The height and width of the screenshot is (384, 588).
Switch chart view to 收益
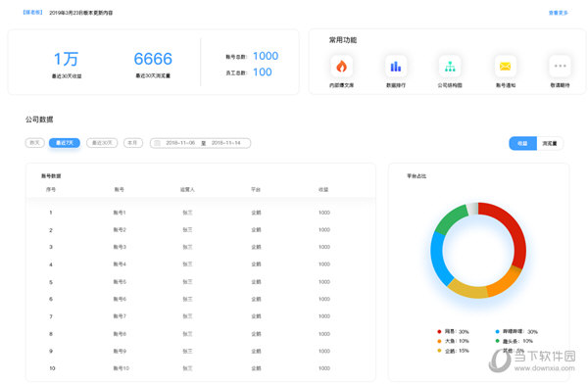point(522,143)
